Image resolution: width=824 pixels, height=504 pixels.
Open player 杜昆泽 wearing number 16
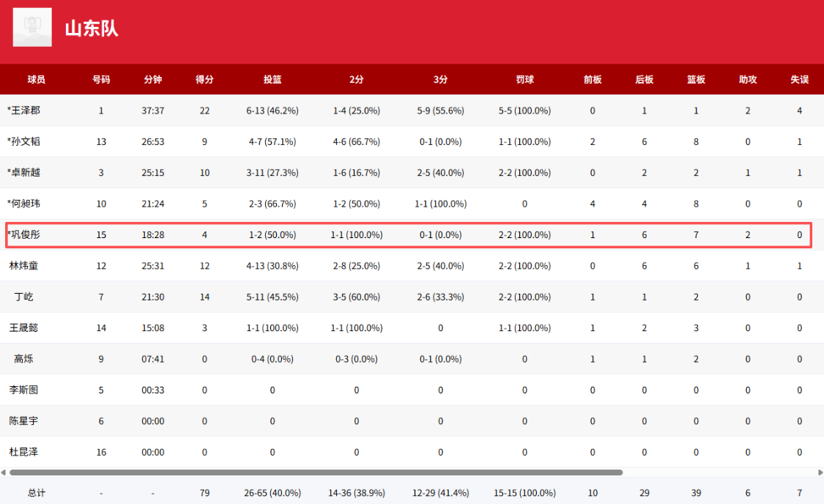[23, 451]
